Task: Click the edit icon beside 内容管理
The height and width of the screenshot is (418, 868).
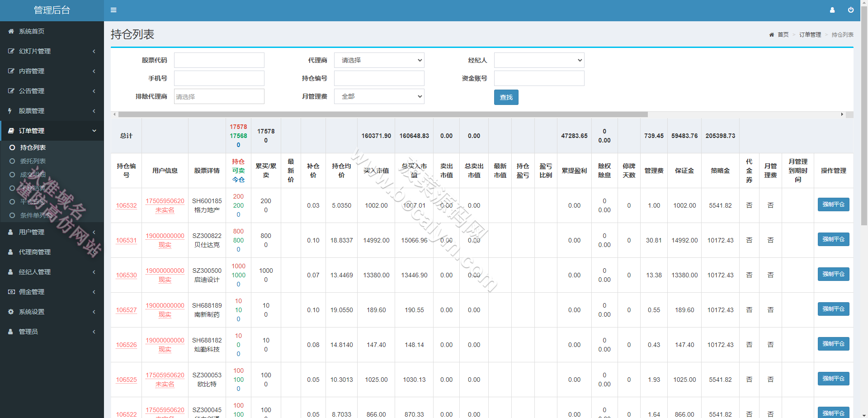Action: coord(11,71)
